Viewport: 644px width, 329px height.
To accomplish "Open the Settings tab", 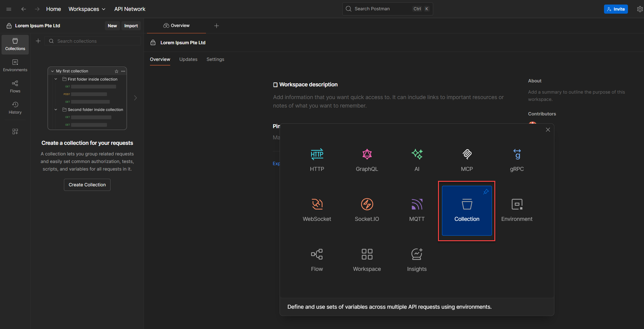I will click(x=215, y=59).
